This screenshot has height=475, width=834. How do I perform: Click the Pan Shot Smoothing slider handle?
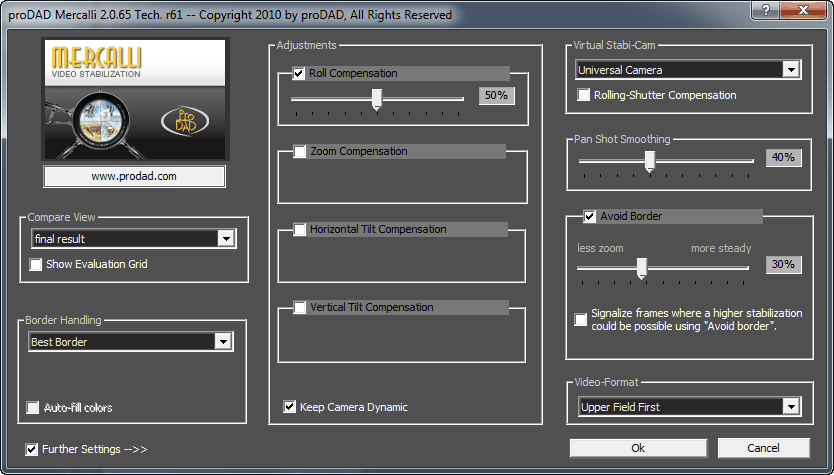click(x=649, y=162)
